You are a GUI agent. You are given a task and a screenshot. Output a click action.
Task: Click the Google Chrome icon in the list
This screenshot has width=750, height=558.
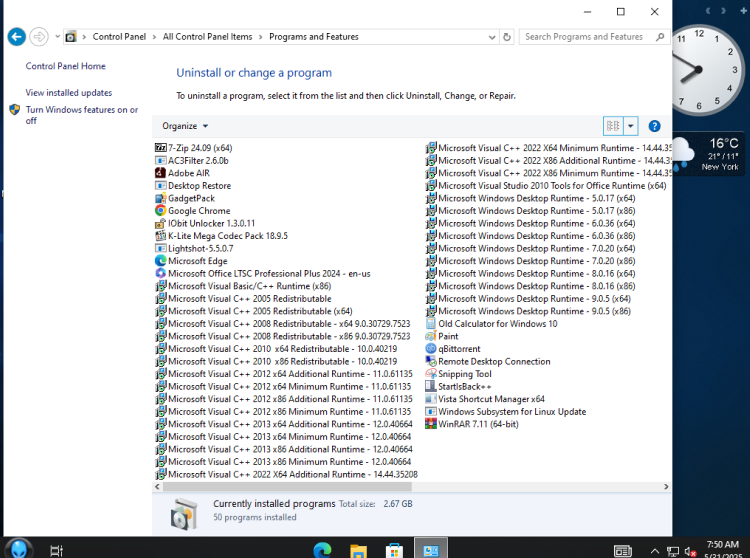[x=161, y=210]
